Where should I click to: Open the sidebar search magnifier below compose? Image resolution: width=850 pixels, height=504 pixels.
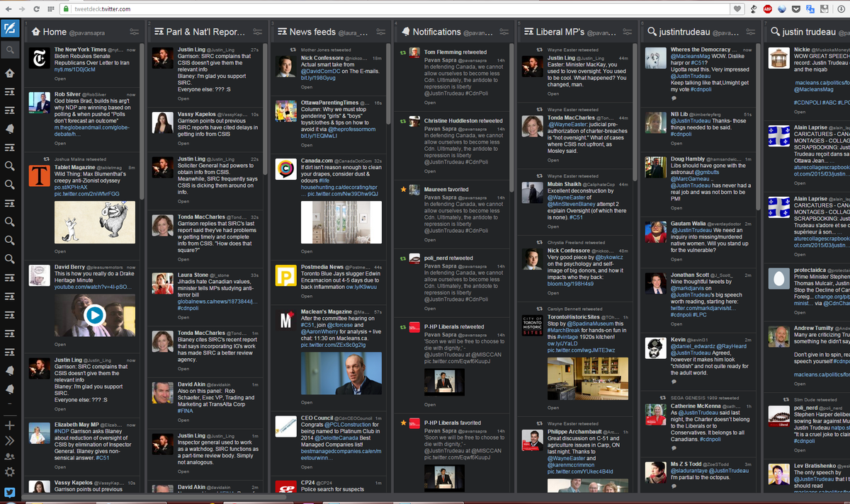[9, 50]
